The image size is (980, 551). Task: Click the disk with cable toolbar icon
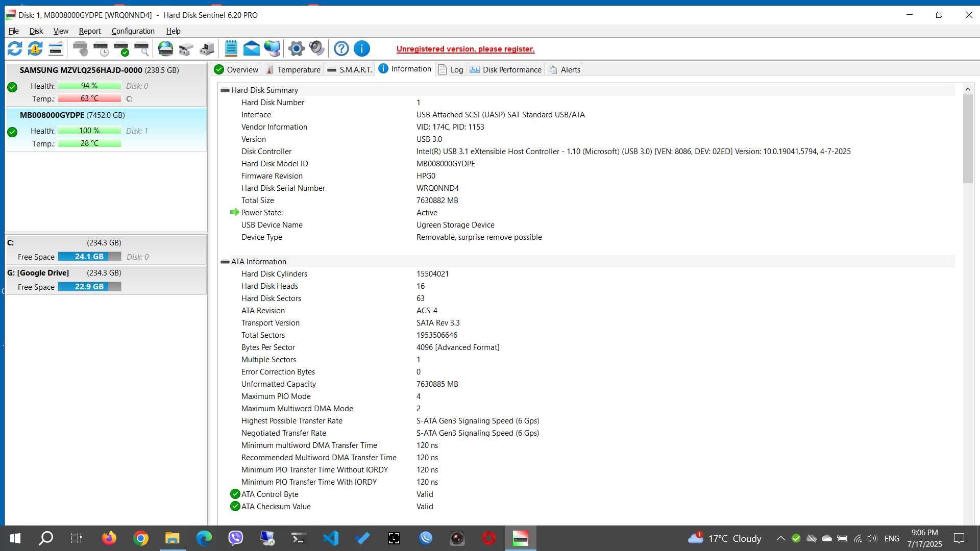pos(207,49)
